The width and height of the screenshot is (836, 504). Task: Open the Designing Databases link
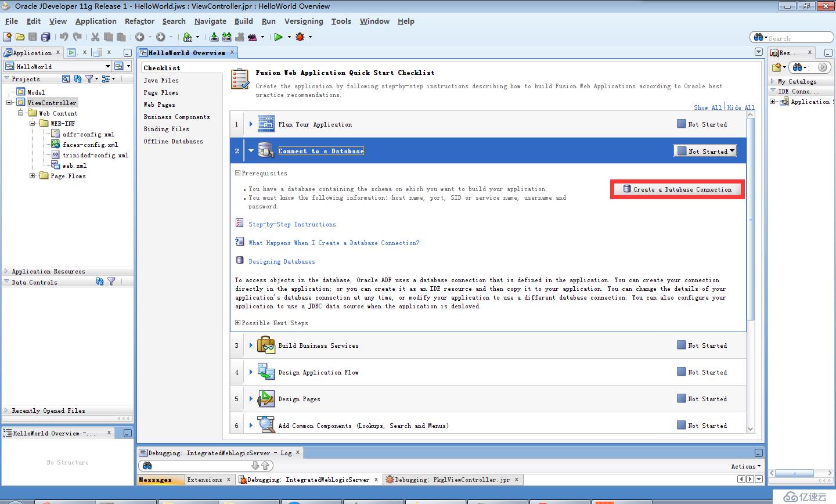(282, 261)
